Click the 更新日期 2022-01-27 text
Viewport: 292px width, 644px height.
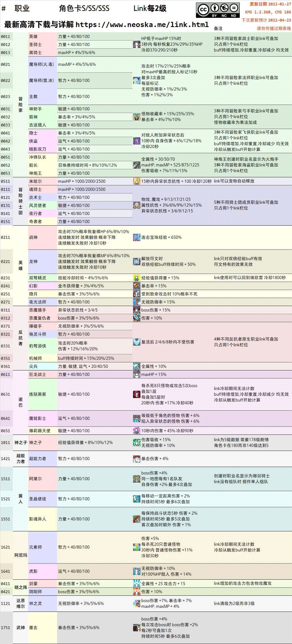tap(270, 4)
